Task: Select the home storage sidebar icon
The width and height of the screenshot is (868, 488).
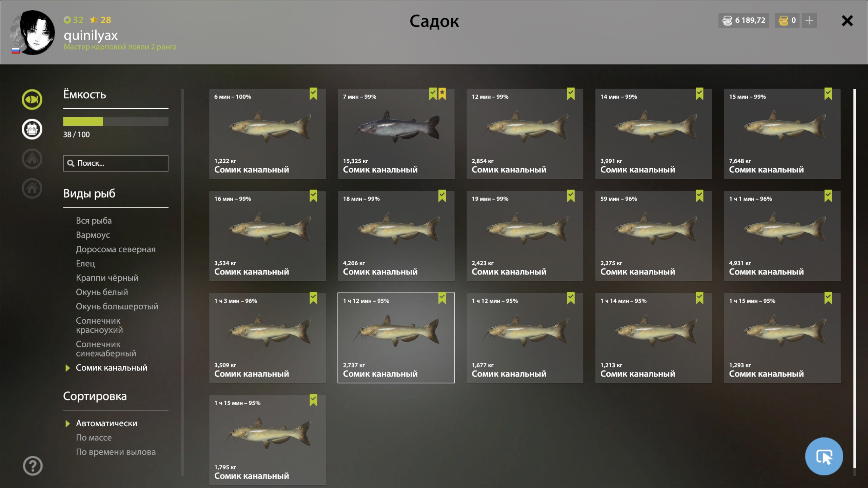Action: point(32,188)
